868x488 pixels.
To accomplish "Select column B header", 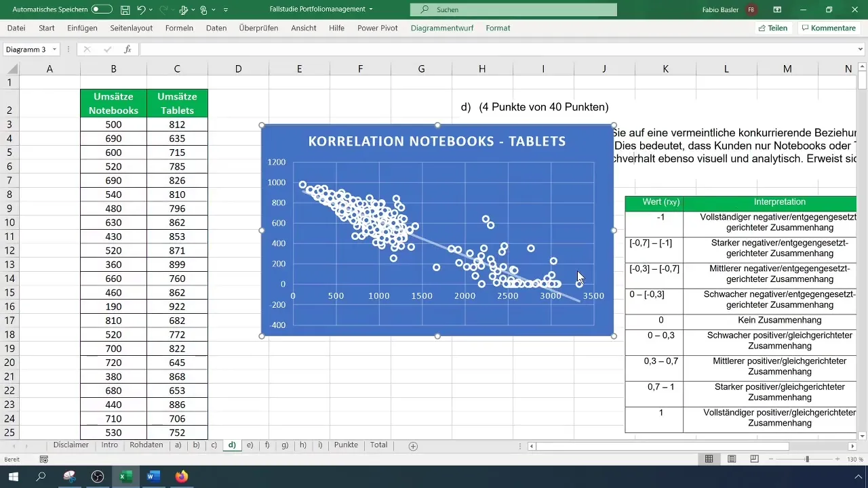I will tap(113, 69).
